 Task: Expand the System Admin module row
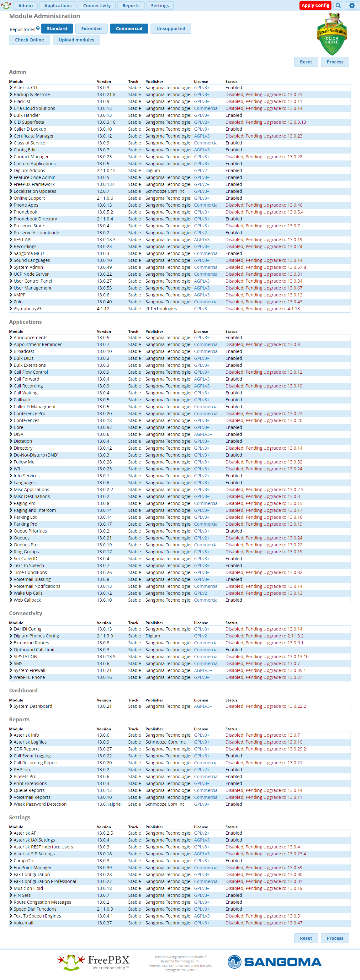(x=180, y=268)
